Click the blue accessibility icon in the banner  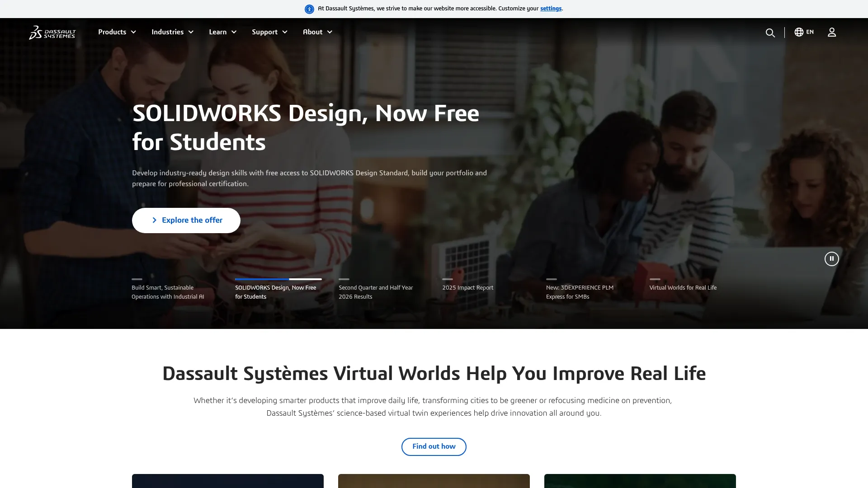309,9
